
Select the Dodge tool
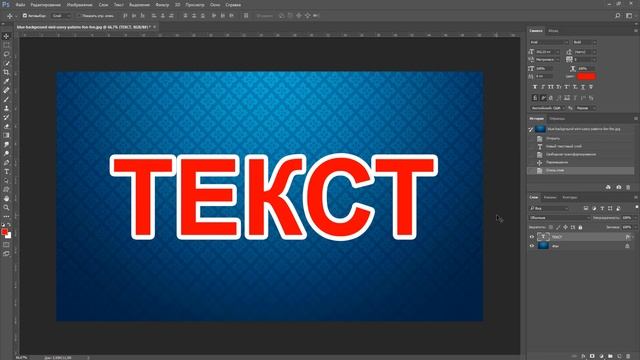(x=6, y=153)
